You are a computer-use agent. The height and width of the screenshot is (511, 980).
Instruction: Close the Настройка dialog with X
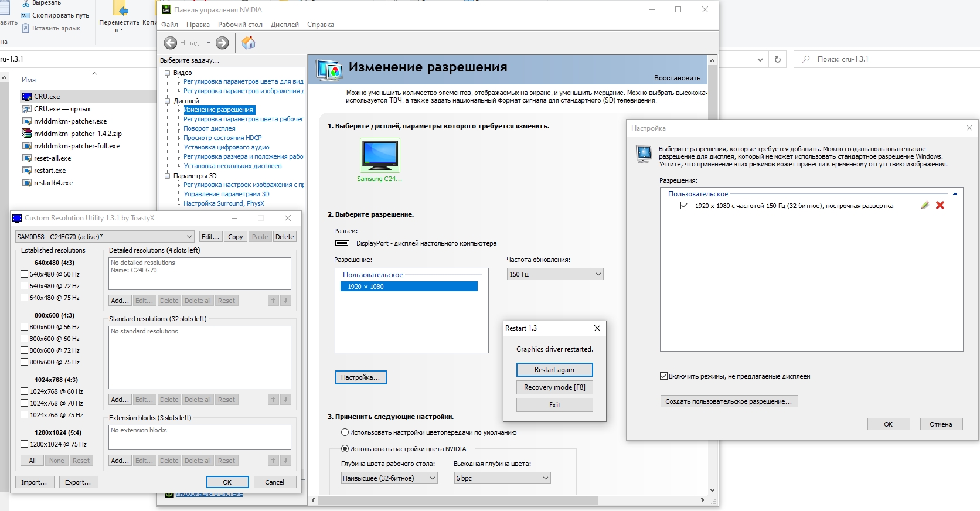(969, 128)
